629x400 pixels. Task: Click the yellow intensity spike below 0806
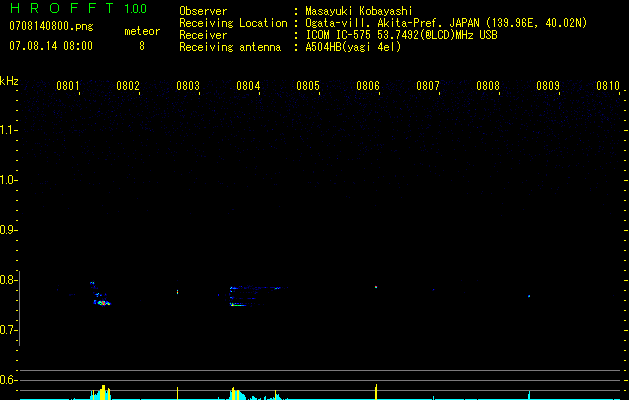click(x=376, y=392)
